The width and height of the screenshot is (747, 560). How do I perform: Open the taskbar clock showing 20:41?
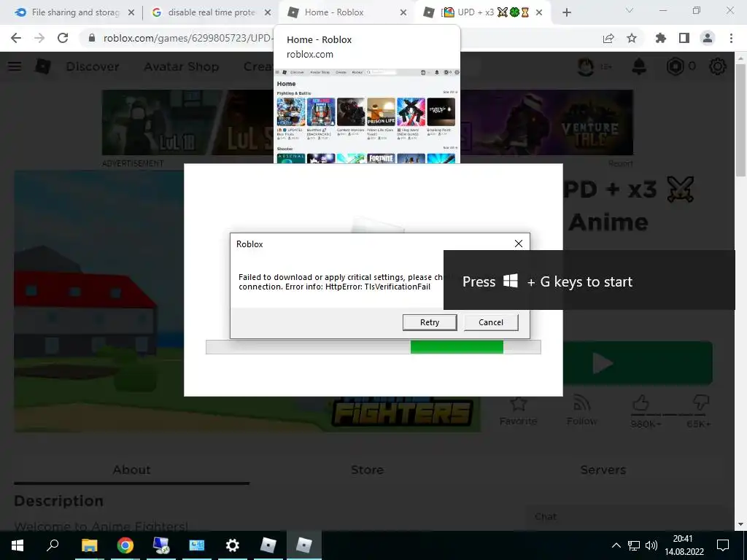pos(684,545)
